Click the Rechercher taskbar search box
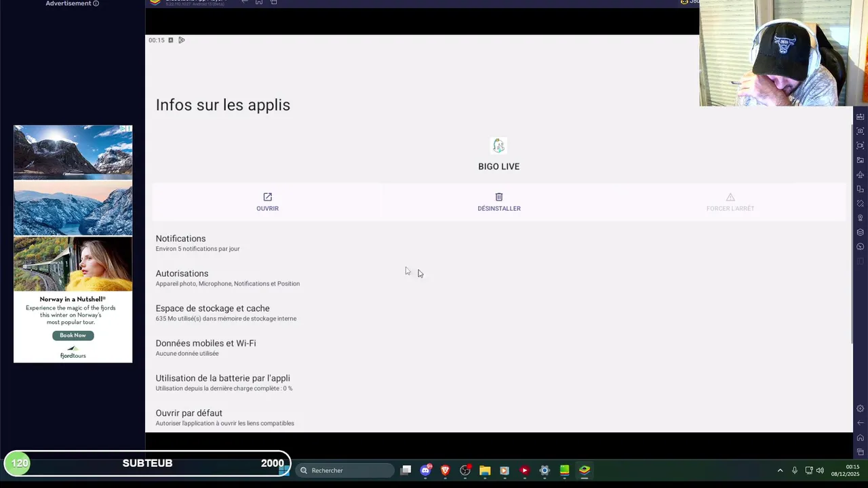The image size is (868, 488). [x=344, y=470]
